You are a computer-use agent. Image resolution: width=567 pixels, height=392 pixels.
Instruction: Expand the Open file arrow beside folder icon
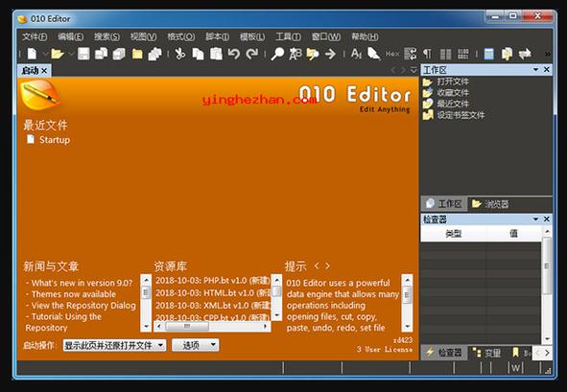pos(71,54)
